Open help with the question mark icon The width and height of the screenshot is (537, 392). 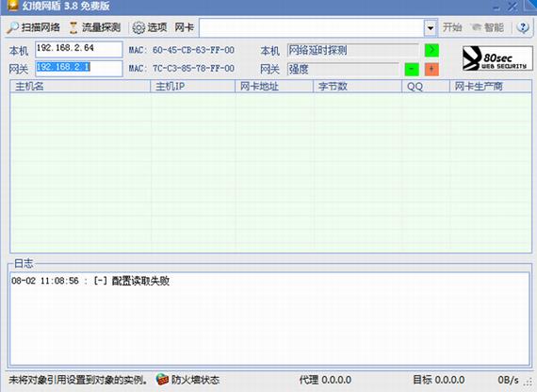tap(523, 27)
